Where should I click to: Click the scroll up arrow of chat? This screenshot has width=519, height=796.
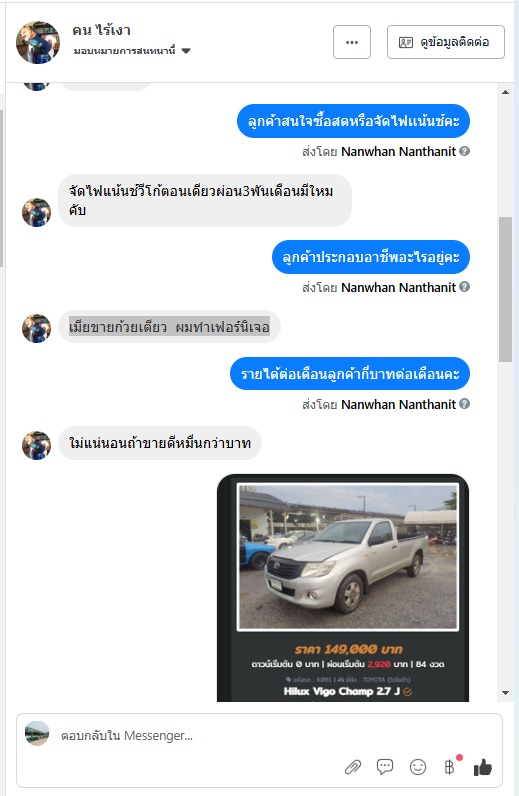[505, 92]
